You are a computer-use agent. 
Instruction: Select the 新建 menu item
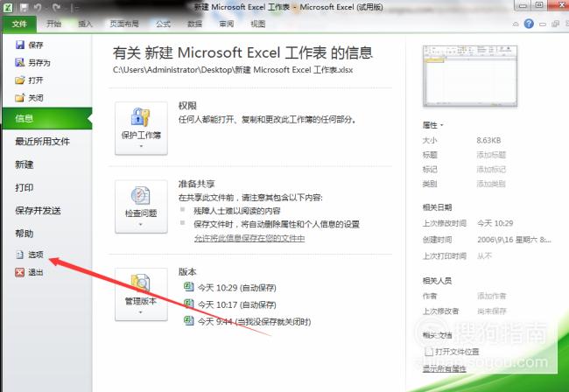click(x=24, y=164)
